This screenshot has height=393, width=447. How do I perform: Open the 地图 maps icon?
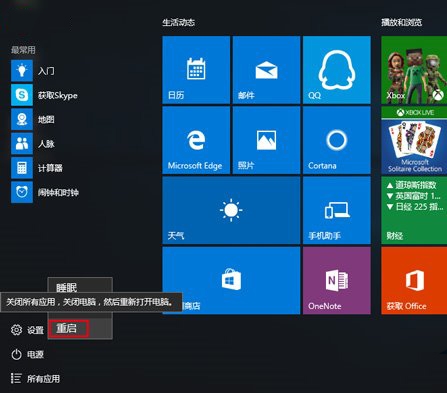[x=22, y=119]
